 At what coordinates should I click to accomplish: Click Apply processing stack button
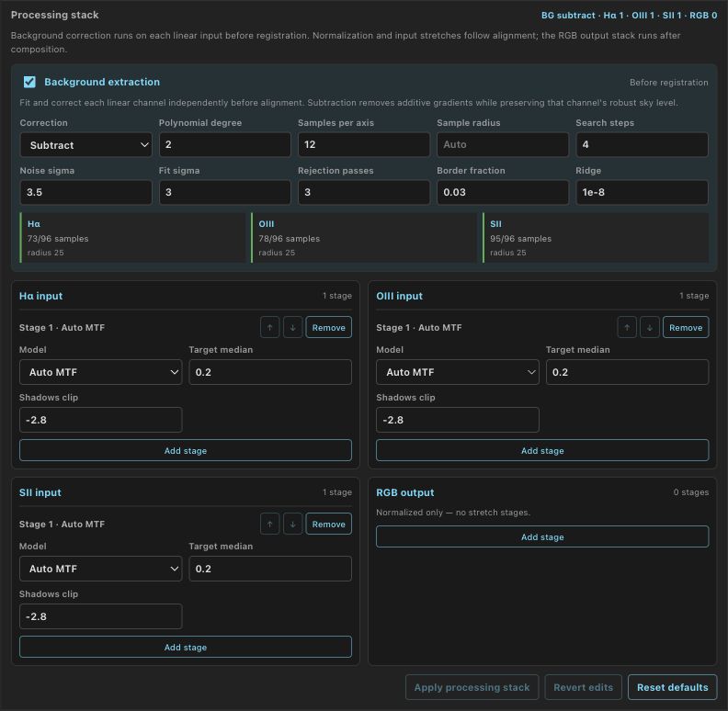(x=472, y=687)
